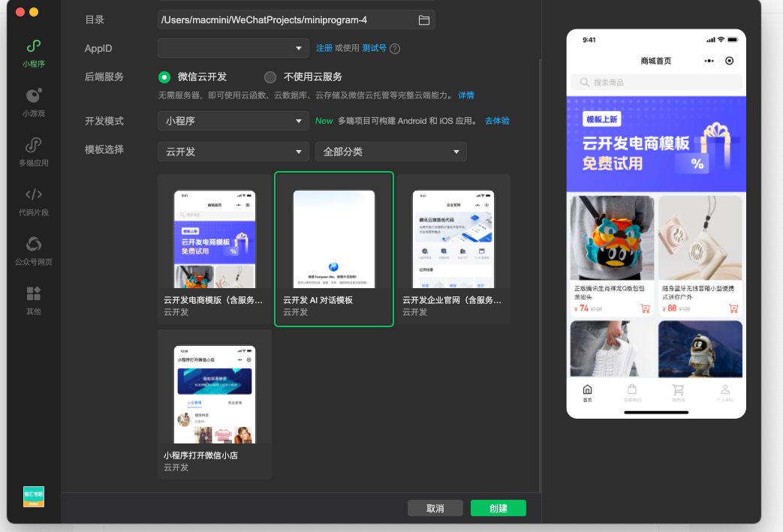Open the 其他 category icon
The height and width of the screenshot is (532, 783).
(34, 293)
